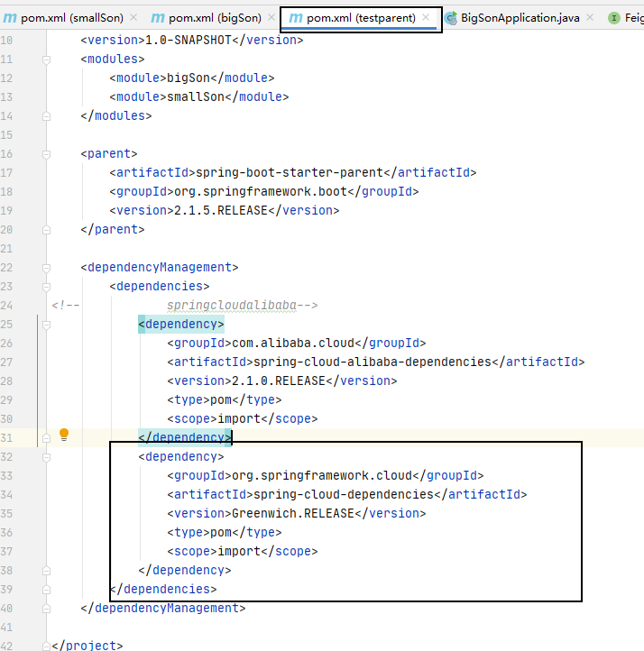Close the pom.xml (bigSon) tab
The height and width of the screenshot is (651, 644).
(x=271, y=17)
